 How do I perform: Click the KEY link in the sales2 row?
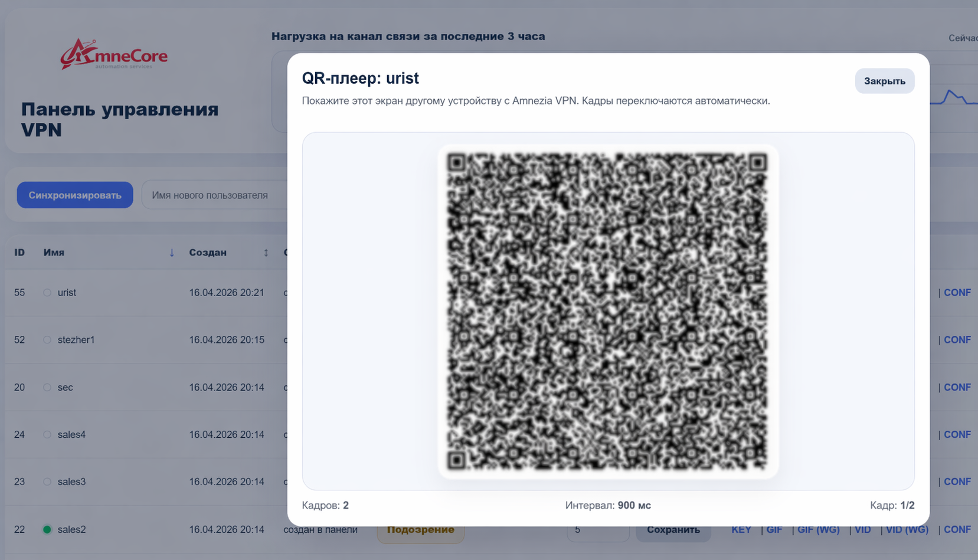(x=741, y=529)
